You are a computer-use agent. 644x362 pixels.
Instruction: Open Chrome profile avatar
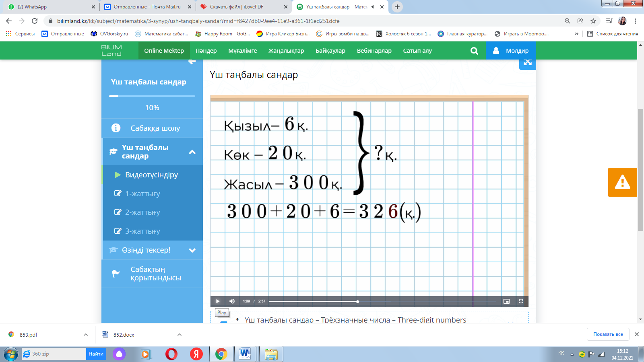click(x=622, y=21)
